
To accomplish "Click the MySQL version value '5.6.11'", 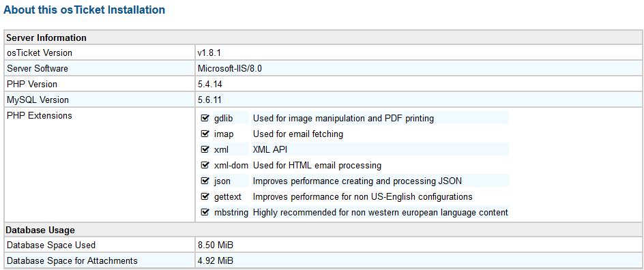I will coord(210,100).
